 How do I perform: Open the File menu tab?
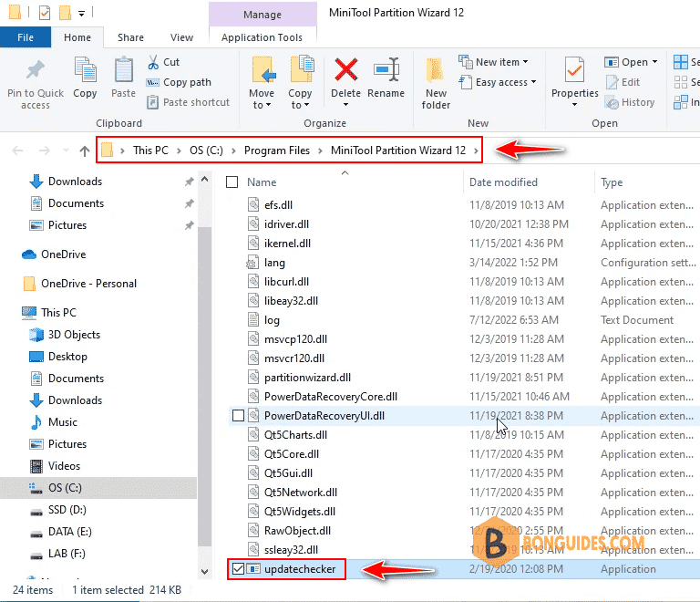26,37
